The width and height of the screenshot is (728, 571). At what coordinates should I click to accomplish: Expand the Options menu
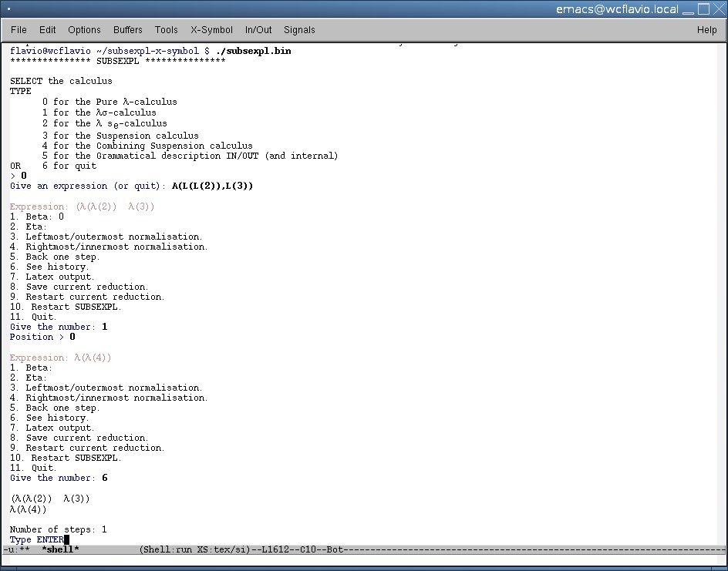(x=84, y=30)
